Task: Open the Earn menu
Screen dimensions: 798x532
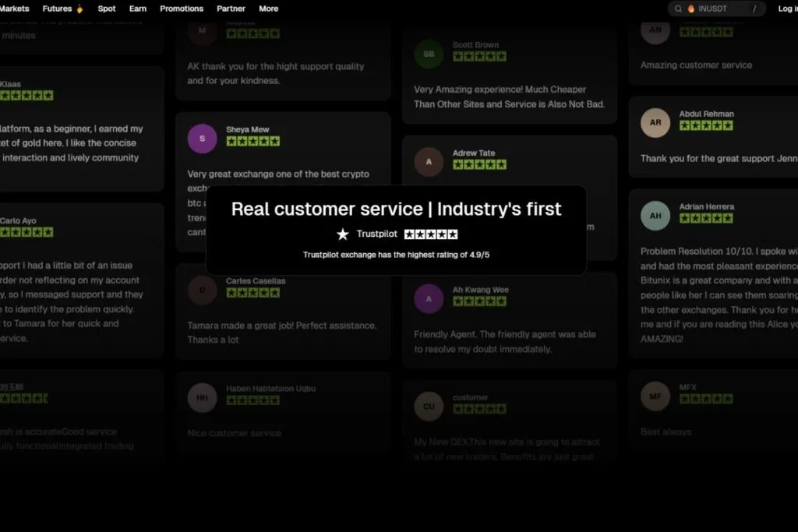Action: (137, 9)
